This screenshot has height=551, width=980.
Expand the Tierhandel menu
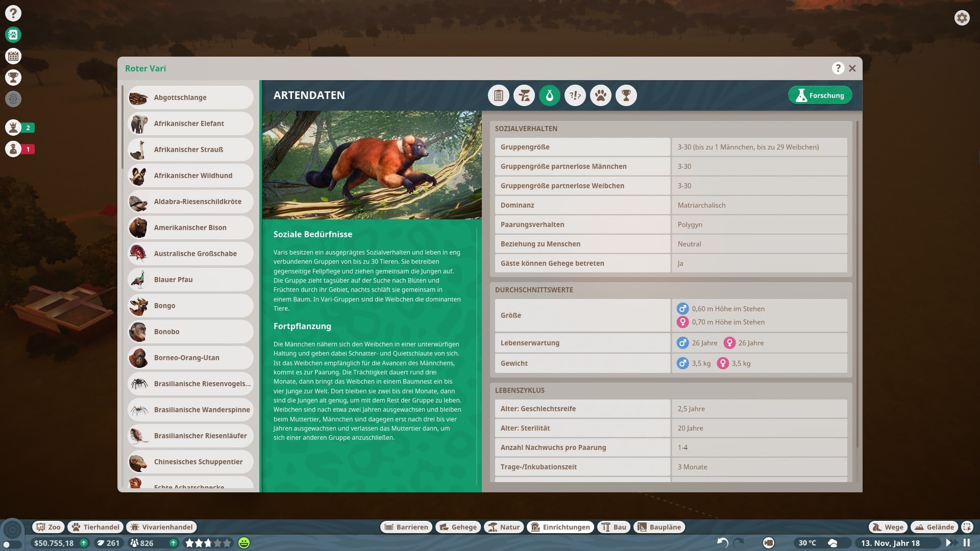pos(95,527)
